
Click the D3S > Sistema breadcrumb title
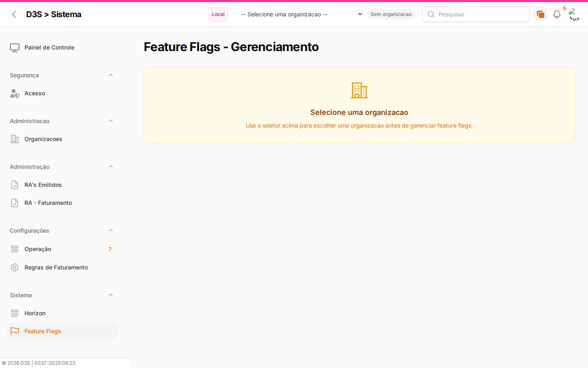[53, 14]
